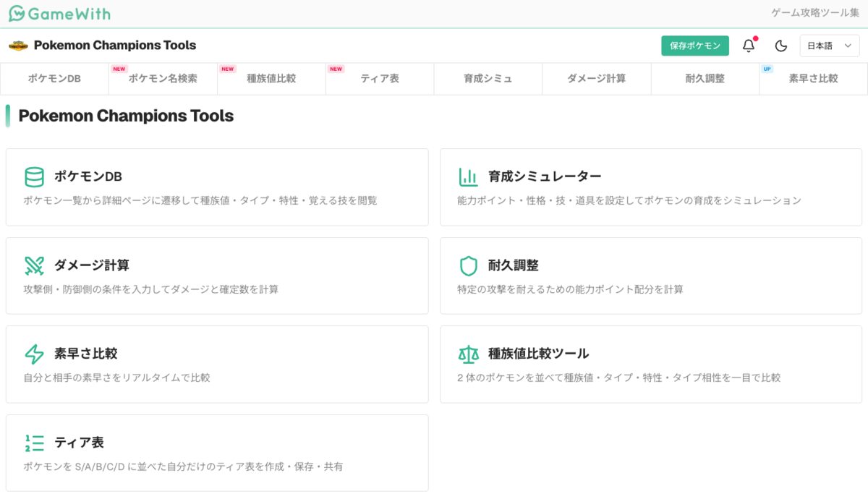
Task: Open the 耐久調整 card title
Action: (514, 265)
